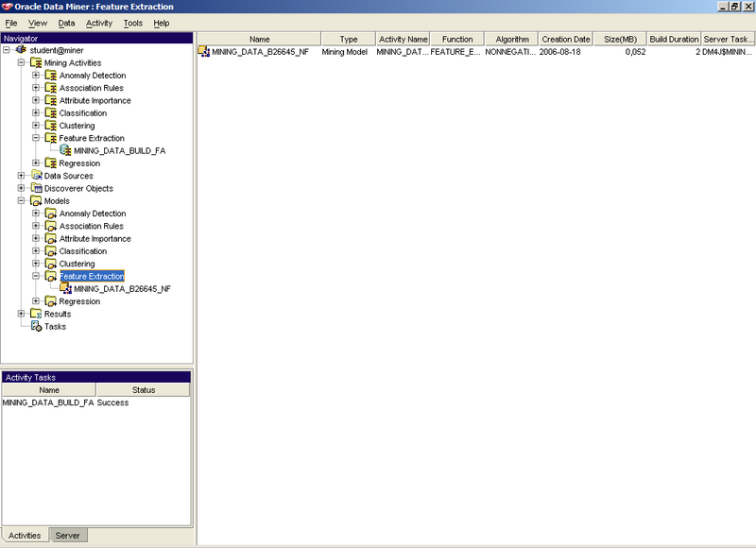Click Classification activity folder icon
Viewport: 756px width, 548px height.
tap(51, 112)
